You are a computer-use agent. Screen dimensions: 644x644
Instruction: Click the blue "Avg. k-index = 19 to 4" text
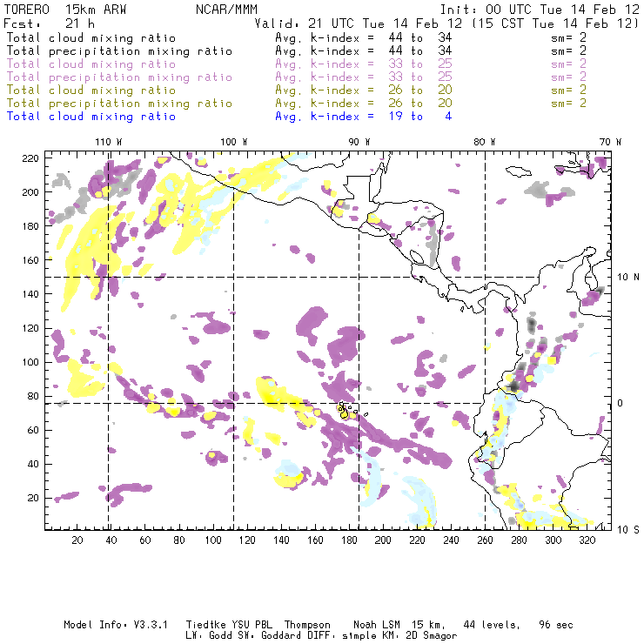click(x=364, y=117)
